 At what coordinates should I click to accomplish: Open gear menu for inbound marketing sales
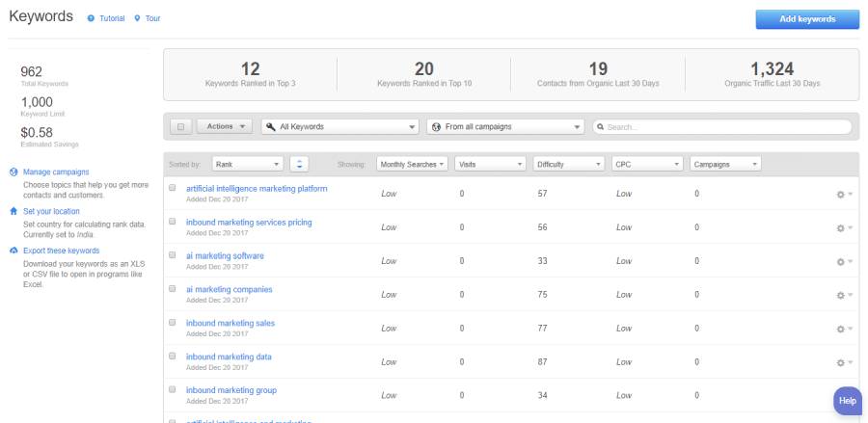click(x=844, y=330)
